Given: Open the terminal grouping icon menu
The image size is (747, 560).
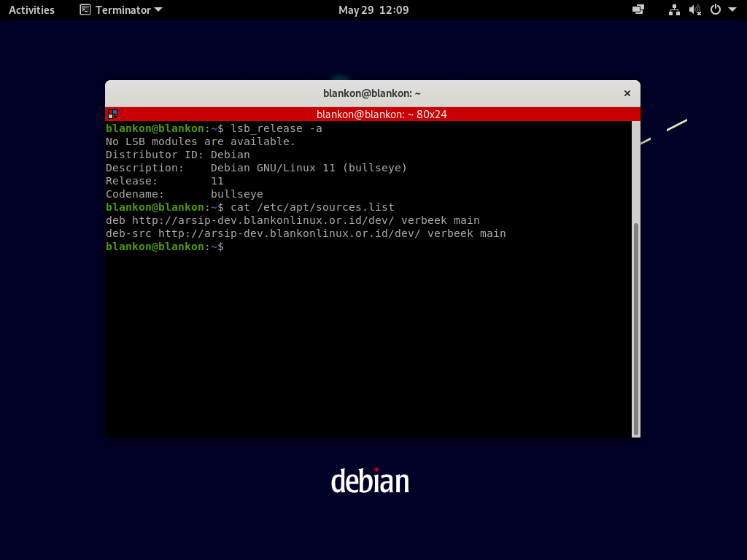Looking at the screenshot, I should (x=112, y=114).
